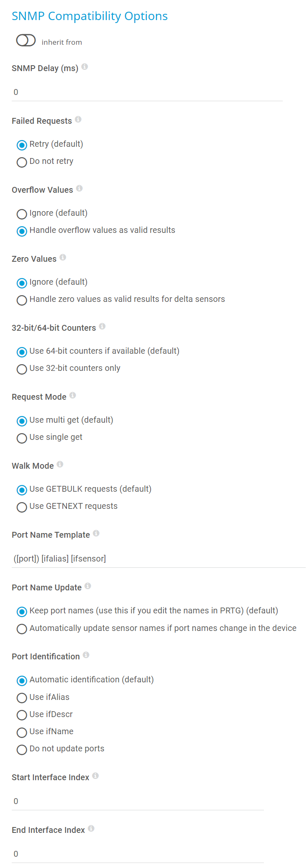This screenshot has width=307, height=868.
Task: Click the Walk Mode info icon
Action: 60,464
